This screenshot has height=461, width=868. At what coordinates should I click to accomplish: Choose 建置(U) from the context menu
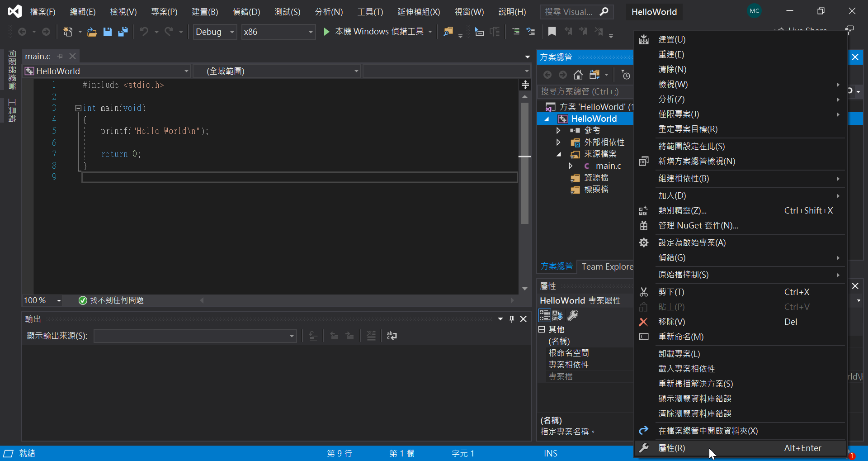pyautogui.click(x=672, y=39)
